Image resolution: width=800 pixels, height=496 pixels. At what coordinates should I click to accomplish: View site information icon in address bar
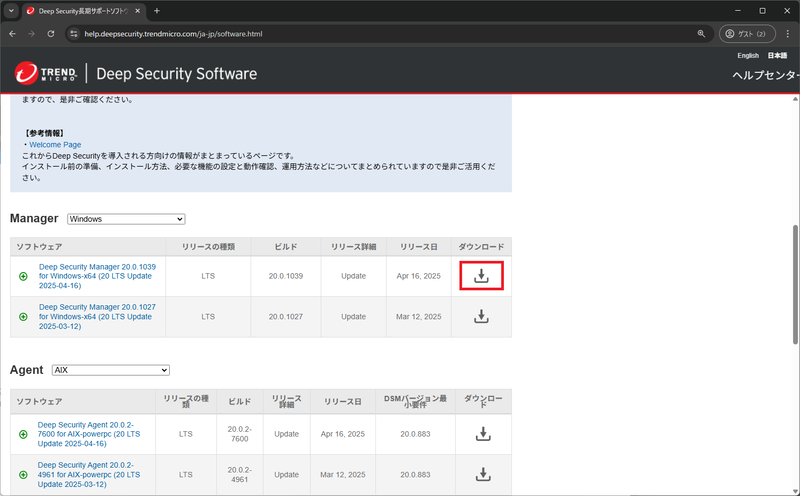[x=74, y=34]
